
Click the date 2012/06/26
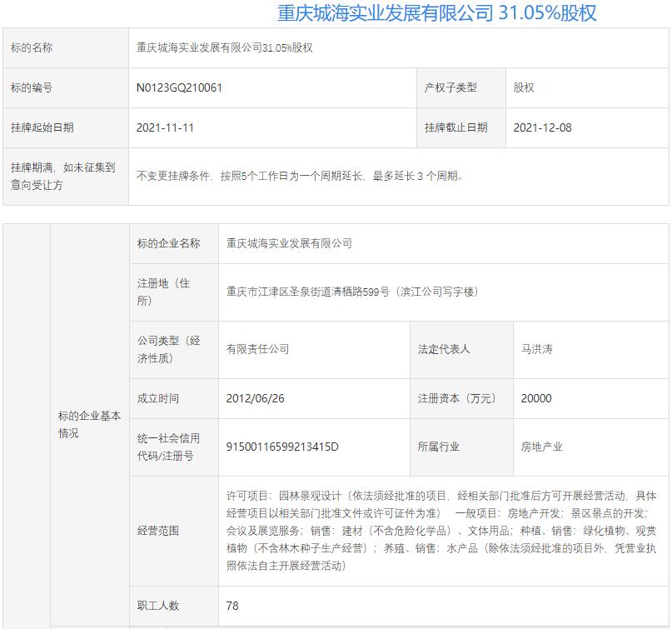256,398
